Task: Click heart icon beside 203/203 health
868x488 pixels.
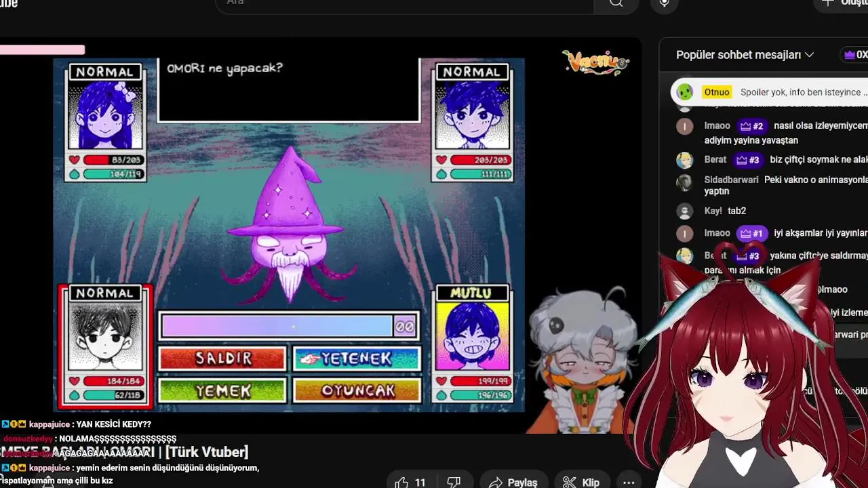Action: pyautogui.click(x=441, y=160)
